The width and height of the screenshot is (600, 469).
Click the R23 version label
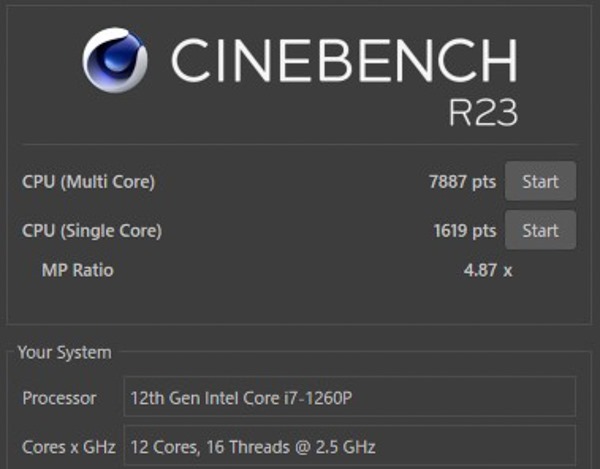coord(483,112)
